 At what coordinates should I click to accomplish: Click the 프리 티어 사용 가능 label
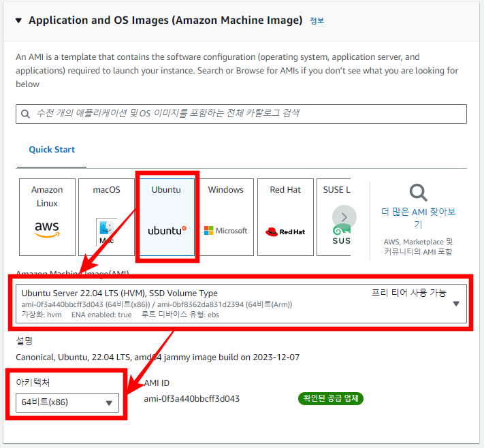(x=408, y=292)
